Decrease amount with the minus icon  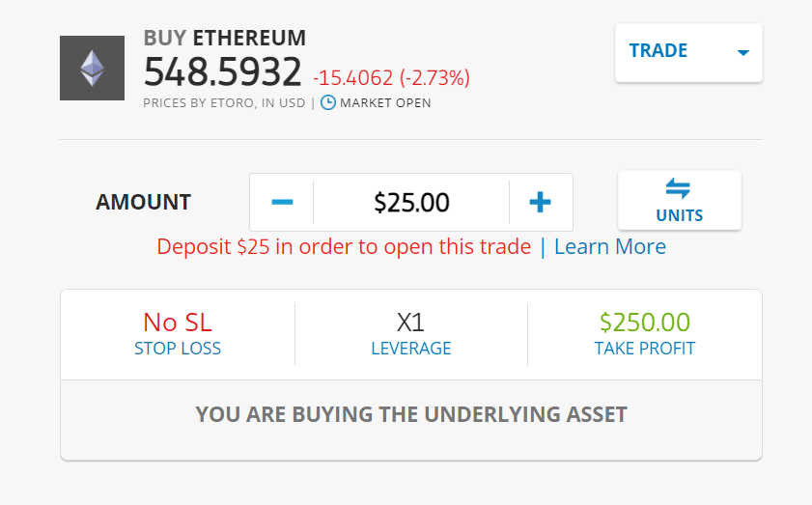[x=282, y=202]
